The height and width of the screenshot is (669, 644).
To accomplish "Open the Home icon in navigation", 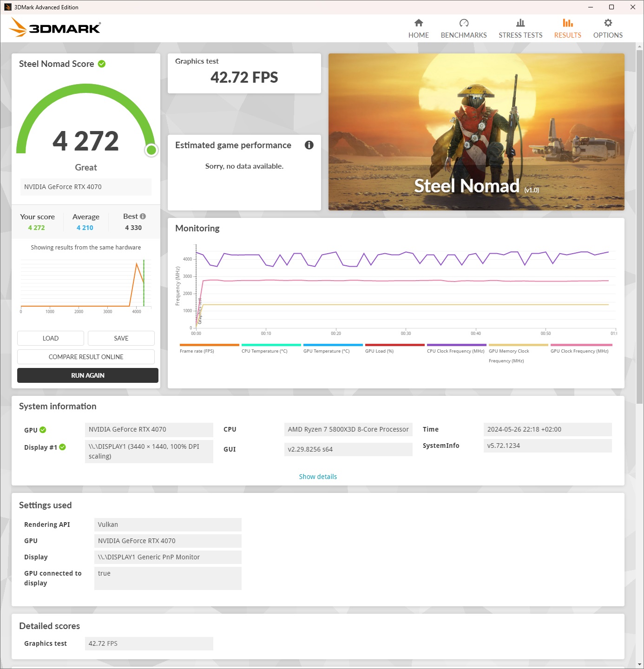I will click(x=419, y=23).
